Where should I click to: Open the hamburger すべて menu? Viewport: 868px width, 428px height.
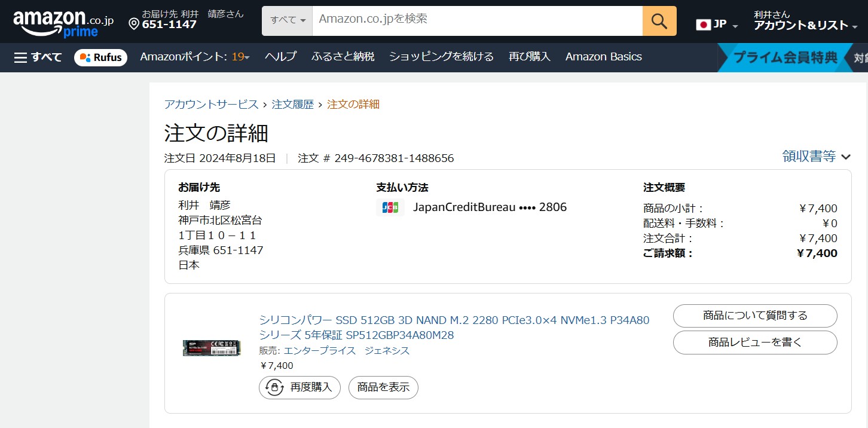[38, 57]
